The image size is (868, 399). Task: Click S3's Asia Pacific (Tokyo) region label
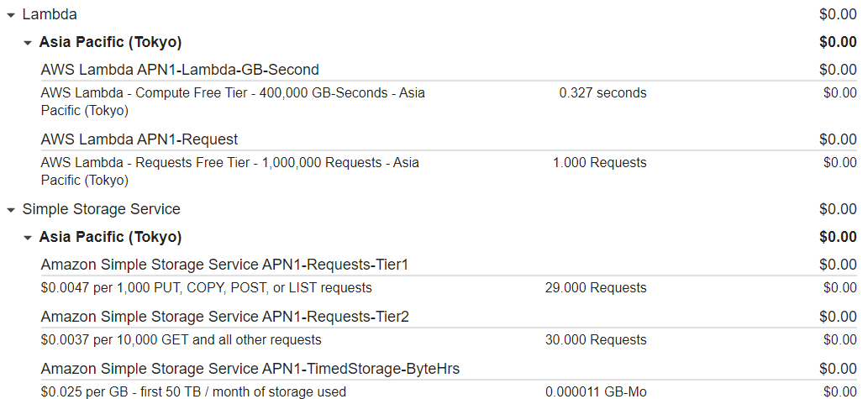(x=110, y=237)
